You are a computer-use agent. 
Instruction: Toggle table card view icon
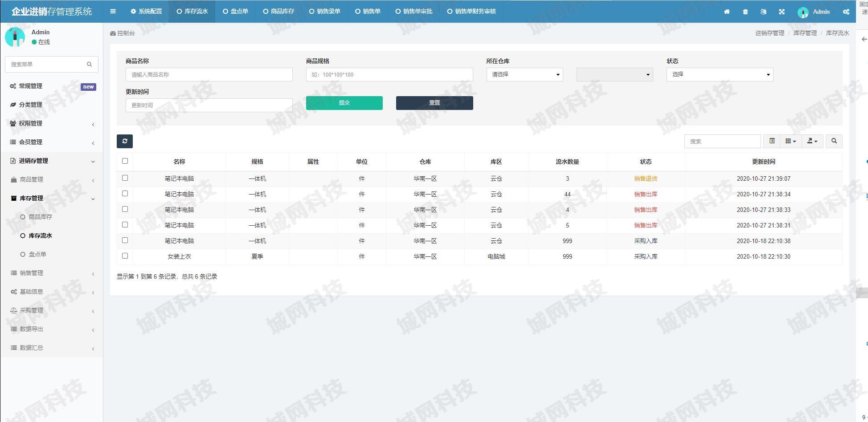(772, 141)
